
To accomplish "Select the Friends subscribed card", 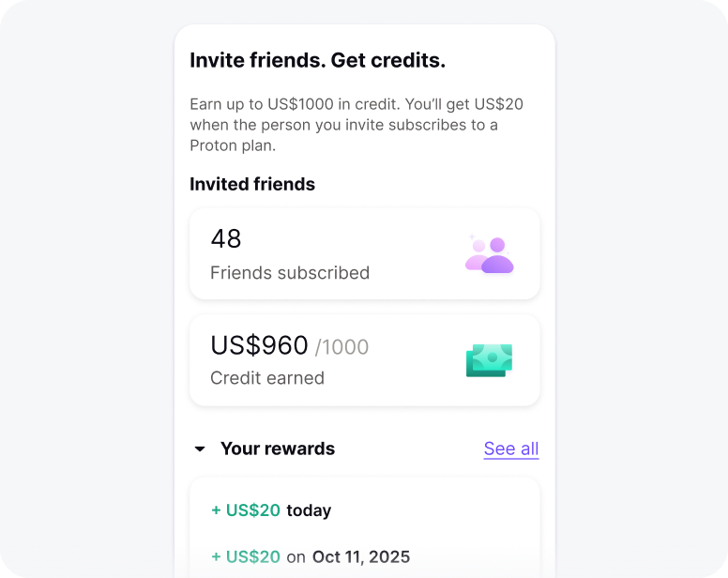I will point(364,254).
